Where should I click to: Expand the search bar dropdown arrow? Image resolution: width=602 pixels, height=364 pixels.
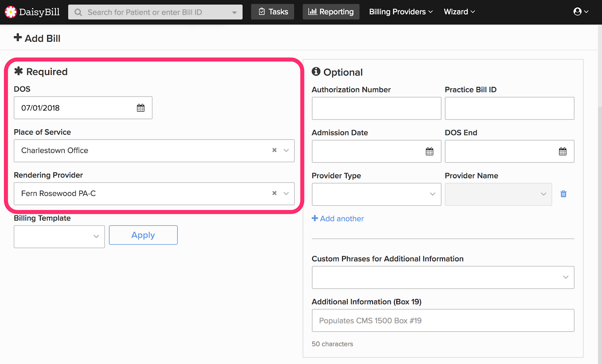click(234, 12)
